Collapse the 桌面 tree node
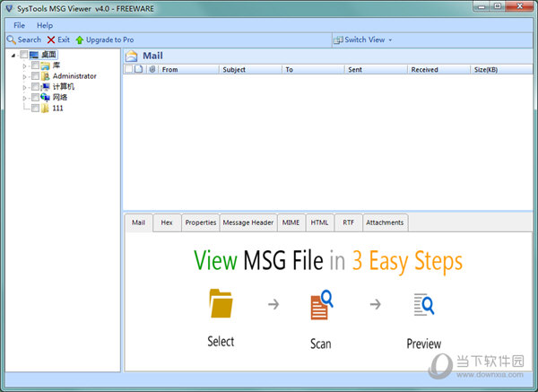The width and height of the screenshot is (538, 392). (13, 56)
